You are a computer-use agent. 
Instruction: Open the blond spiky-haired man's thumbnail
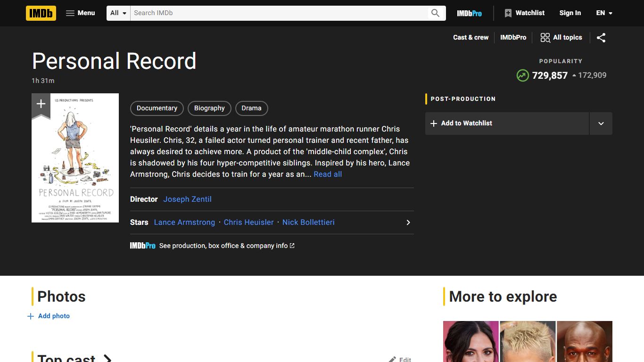click(528, 341)
